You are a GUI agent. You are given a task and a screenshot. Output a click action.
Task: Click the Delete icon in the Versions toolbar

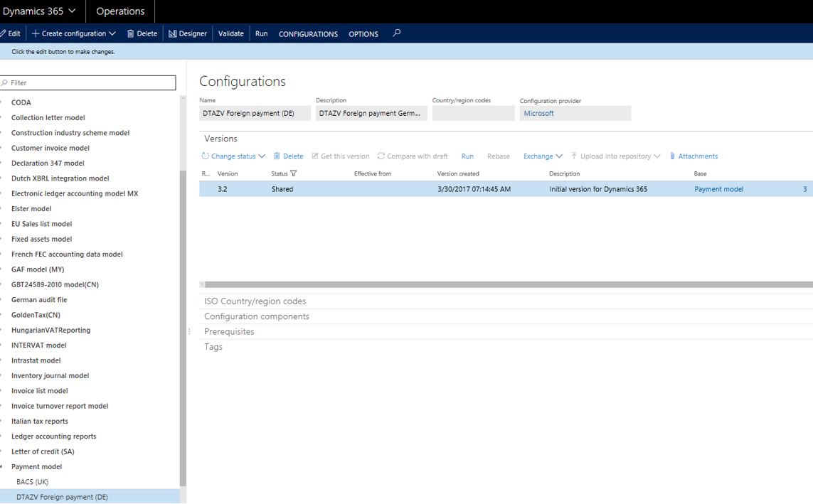tap(277, 156)
